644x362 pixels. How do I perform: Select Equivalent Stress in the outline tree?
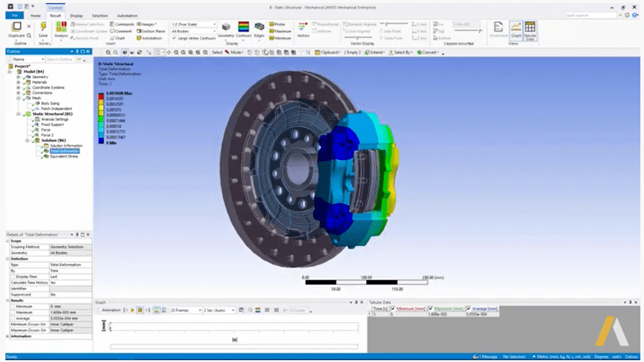63,156
